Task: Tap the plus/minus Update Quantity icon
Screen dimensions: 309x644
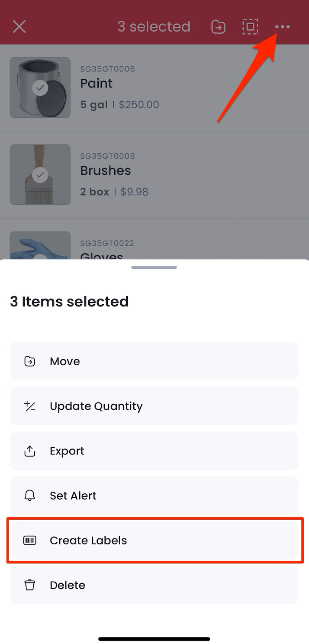Action: click(29, 406)
